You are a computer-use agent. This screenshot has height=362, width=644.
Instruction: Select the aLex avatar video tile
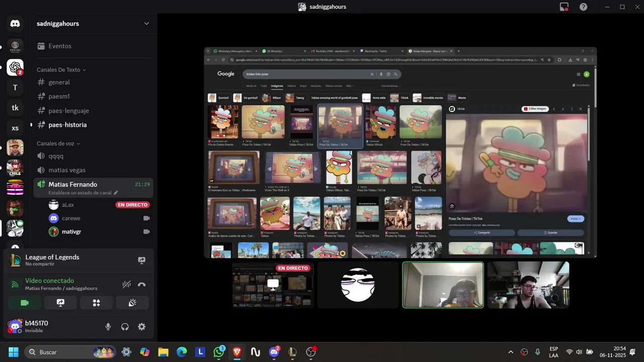click(x=358, y=285)
